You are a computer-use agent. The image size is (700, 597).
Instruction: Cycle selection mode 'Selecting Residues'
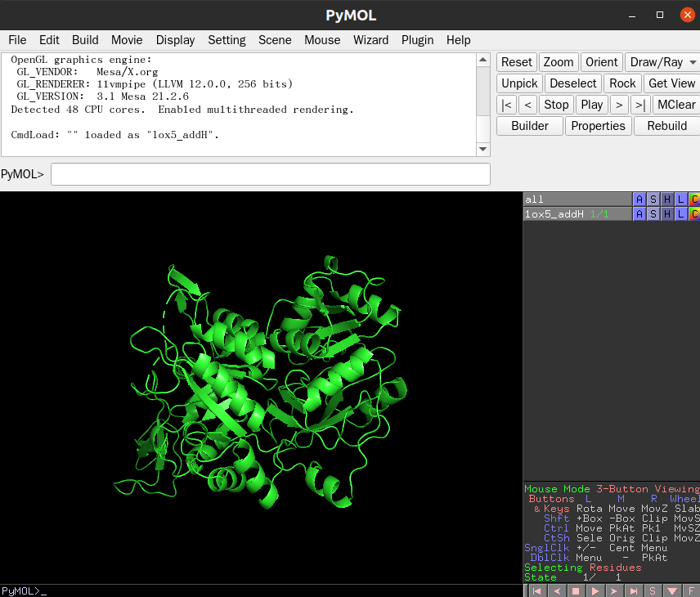(x=582, y=568)
